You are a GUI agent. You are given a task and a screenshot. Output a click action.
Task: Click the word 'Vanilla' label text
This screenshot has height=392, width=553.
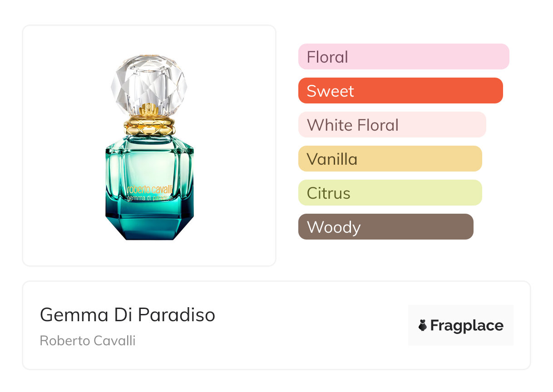332,159
